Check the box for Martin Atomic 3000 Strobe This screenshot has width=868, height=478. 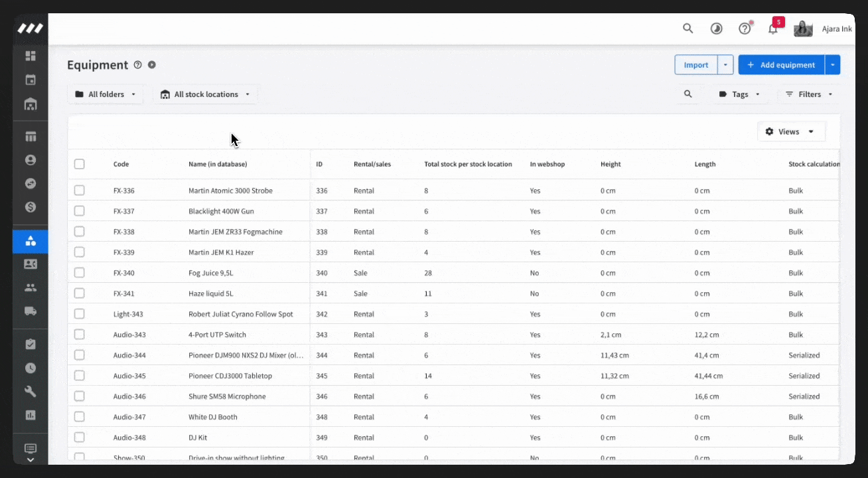[x=80, y=191]
